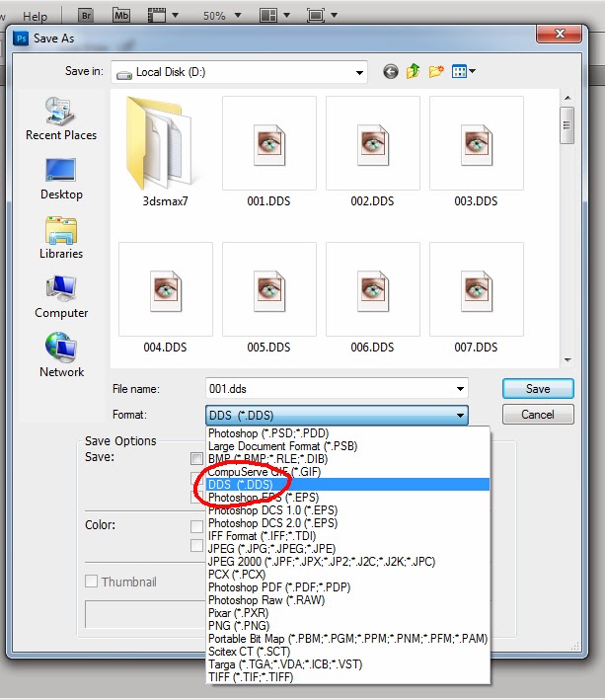Choose JPEG 2000 format

[x=347, y=562]
